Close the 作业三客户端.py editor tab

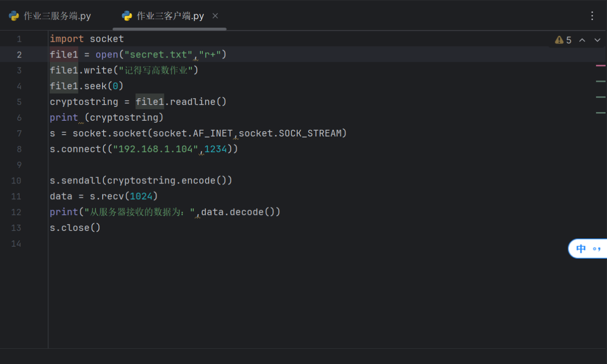click(215, 16)
